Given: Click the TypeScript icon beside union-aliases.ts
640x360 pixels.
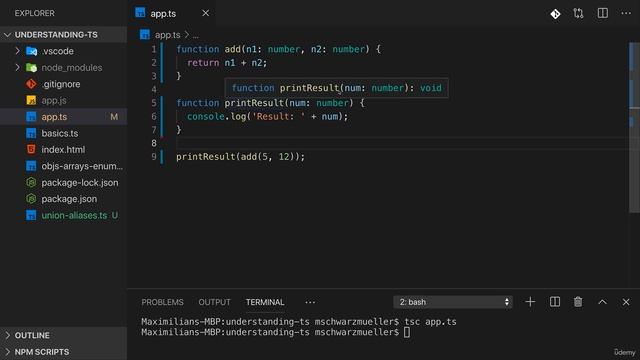Looking at the screenshot, I should click(x=31, y=215).
